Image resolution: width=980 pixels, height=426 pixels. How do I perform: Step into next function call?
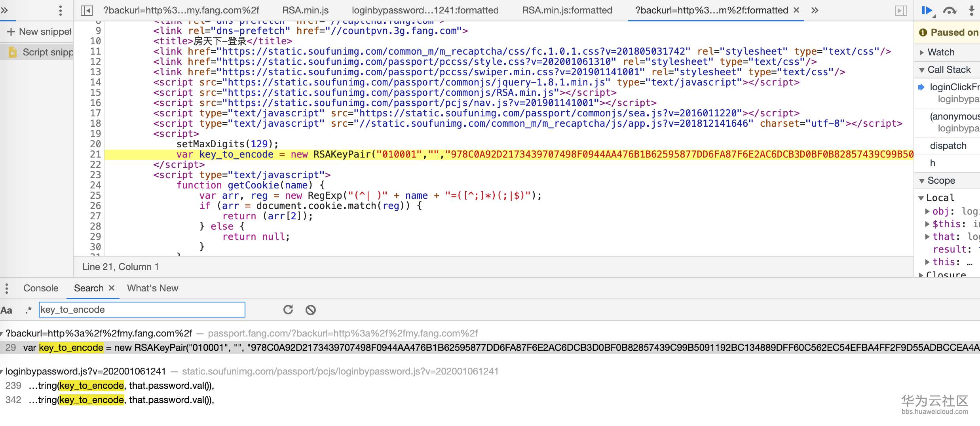coord(972,11)
